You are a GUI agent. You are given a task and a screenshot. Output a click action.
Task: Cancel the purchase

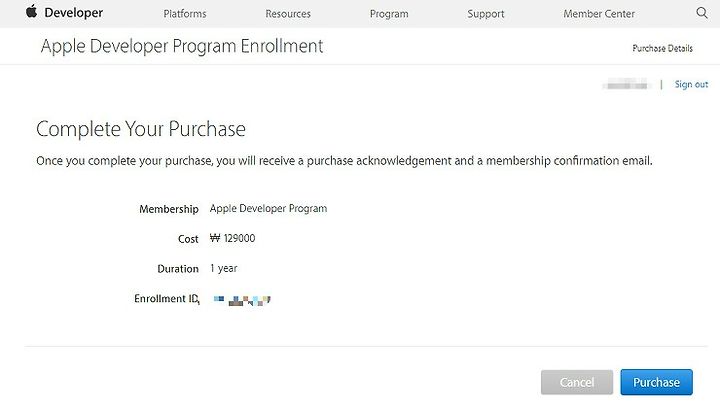pyautogui.click(x=577, y=382)
